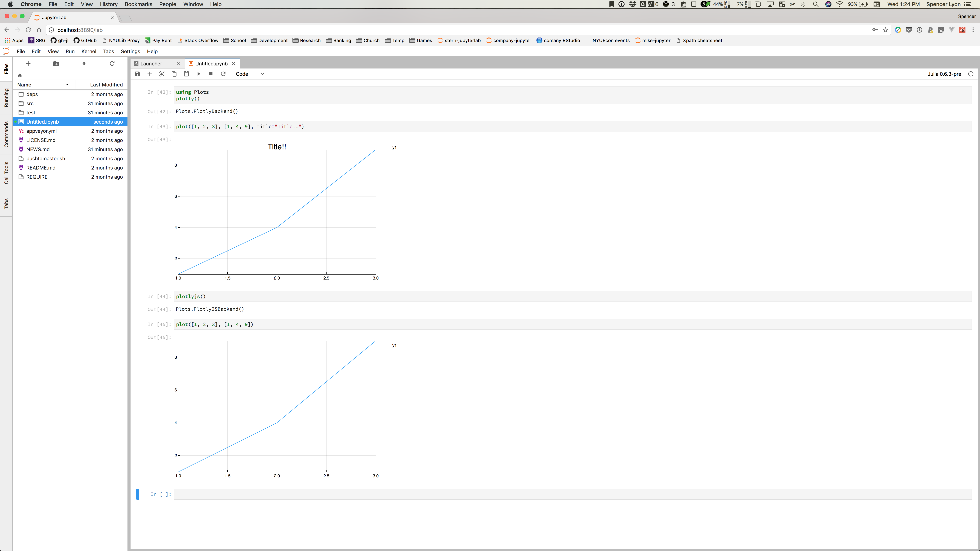Screen dimensions: 980x551
Task: Close the Untitled.ipynb tab
Action: [x=234, y=64]
